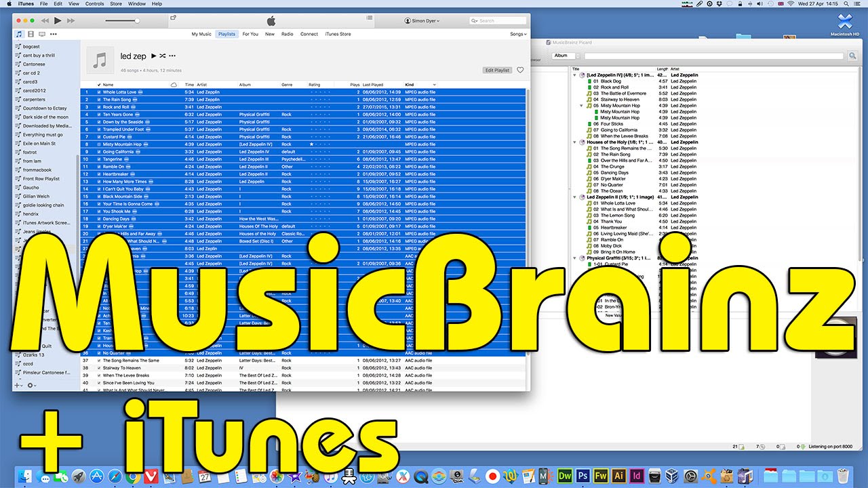Open the Album search type dropdown
The width and height of the screenshot is (868, 488).
point(566,56)
